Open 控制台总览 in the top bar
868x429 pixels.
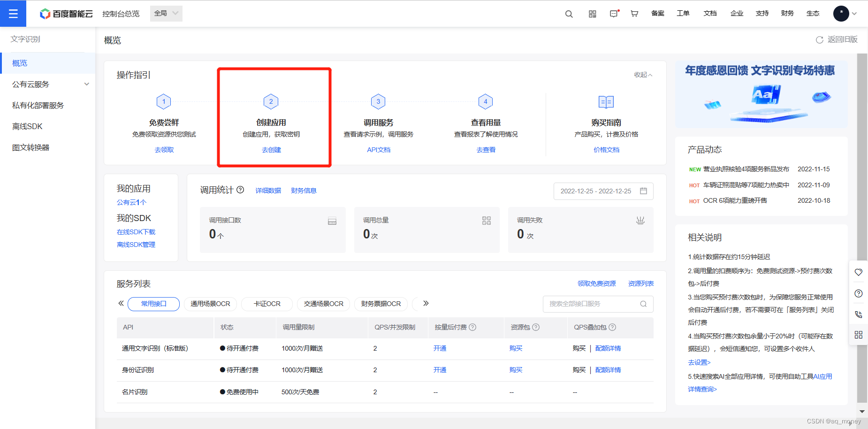click(x=121, y=14)
